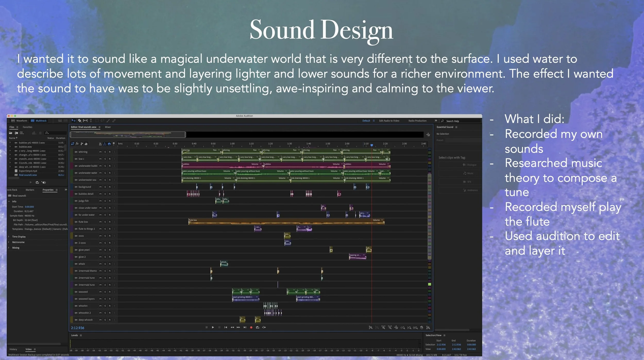644x360 pixels.
Task: Switch to Waveform view
Action: pyautogui.click(x=19, y=121)
